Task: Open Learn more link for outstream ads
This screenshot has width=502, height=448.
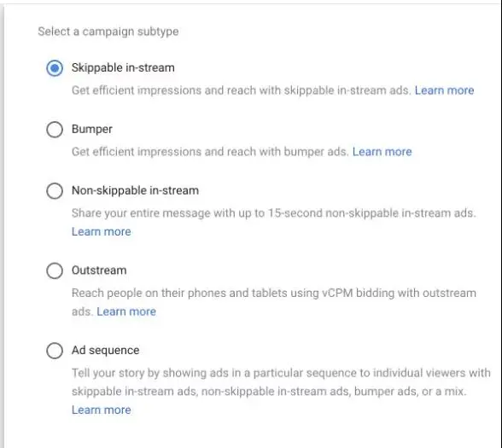Action: (x=126, y=311)
